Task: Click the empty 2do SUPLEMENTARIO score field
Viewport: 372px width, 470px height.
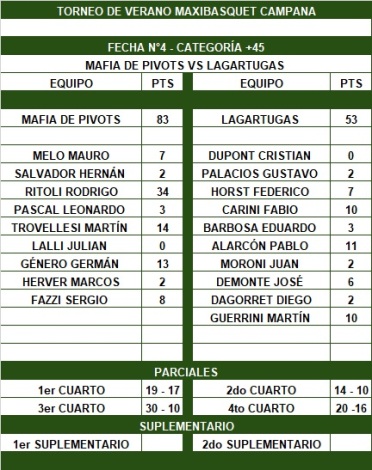Action: (351, 444)
